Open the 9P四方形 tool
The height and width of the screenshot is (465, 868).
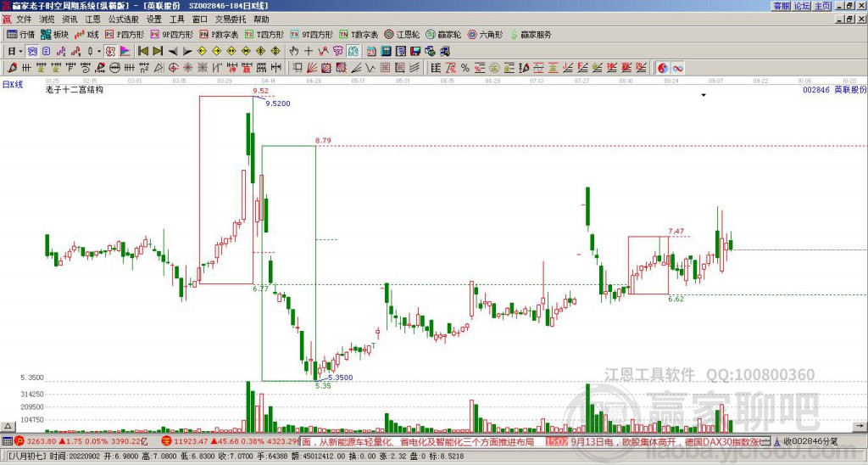pos(172,34)
